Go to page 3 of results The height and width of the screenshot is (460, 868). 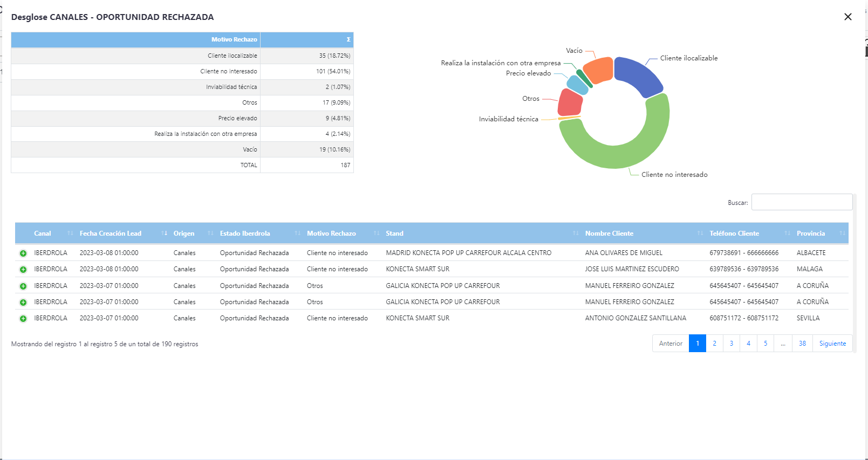[732, 344]
